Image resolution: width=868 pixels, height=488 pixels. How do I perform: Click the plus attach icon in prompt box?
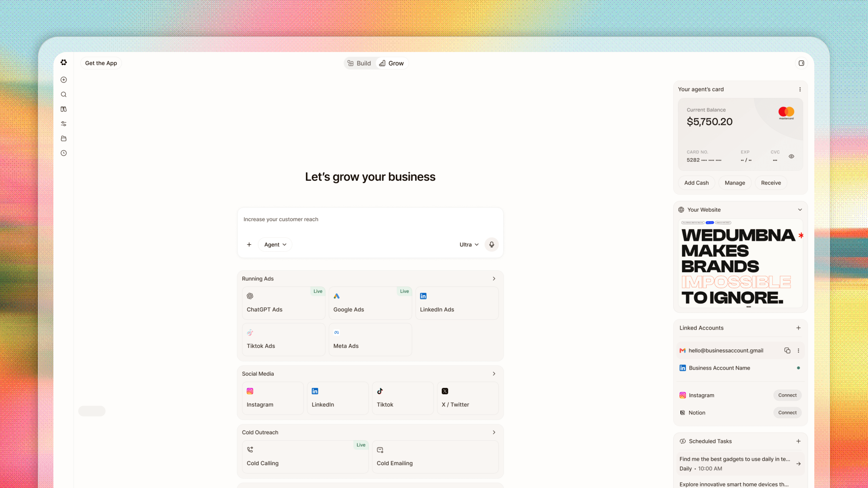click(x=249, y=244)
